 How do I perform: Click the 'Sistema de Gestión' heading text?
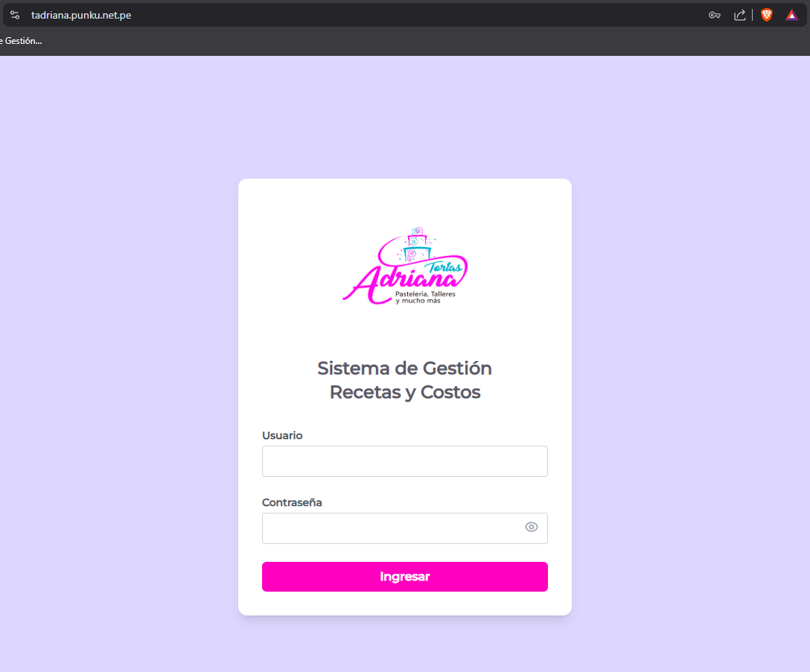(404, 368)
